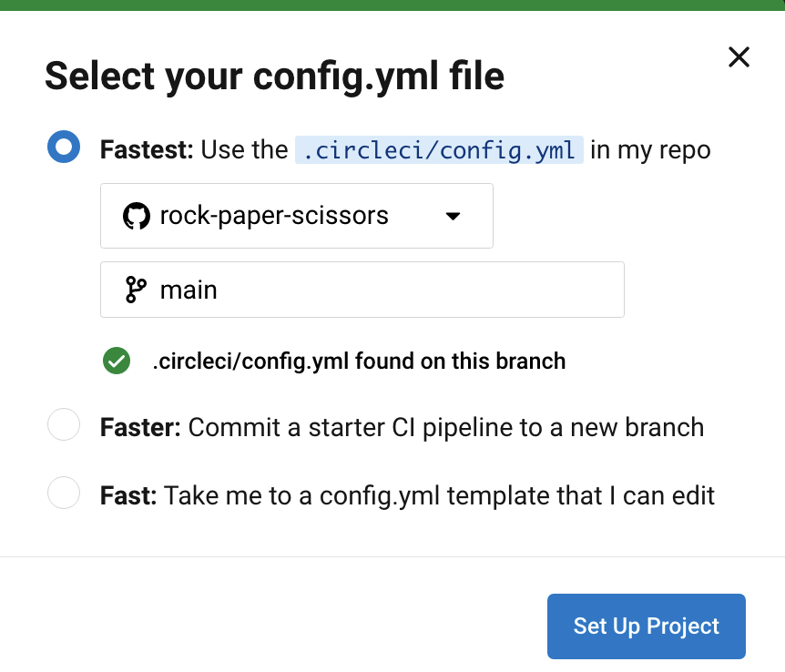The height and width of the screenshot is (672, 785).
Task: Click the bold "Faster:" label
Action: coord(141,427)
